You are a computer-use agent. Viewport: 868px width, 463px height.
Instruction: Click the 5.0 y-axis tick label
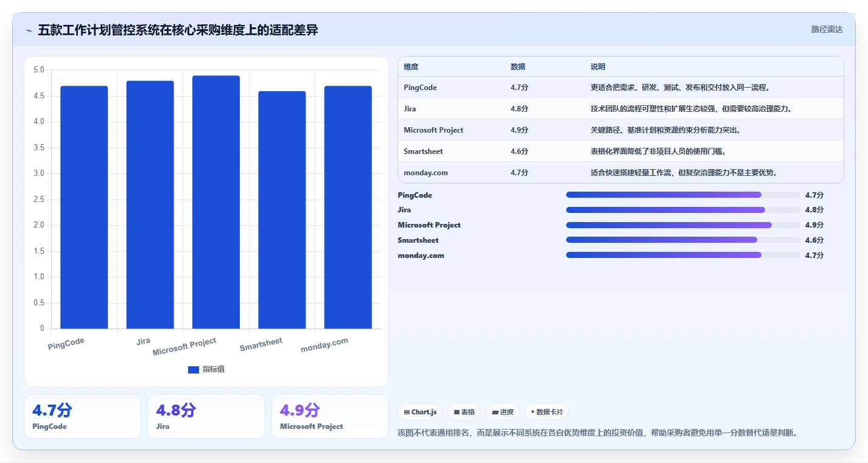[x=38, y=70]
